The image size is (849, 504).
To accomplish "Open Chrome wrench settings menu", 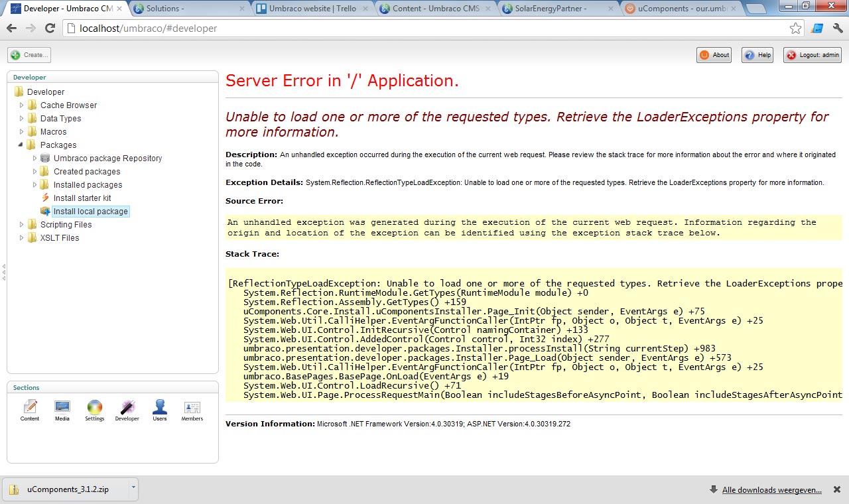I will click(x=838, y=29).
